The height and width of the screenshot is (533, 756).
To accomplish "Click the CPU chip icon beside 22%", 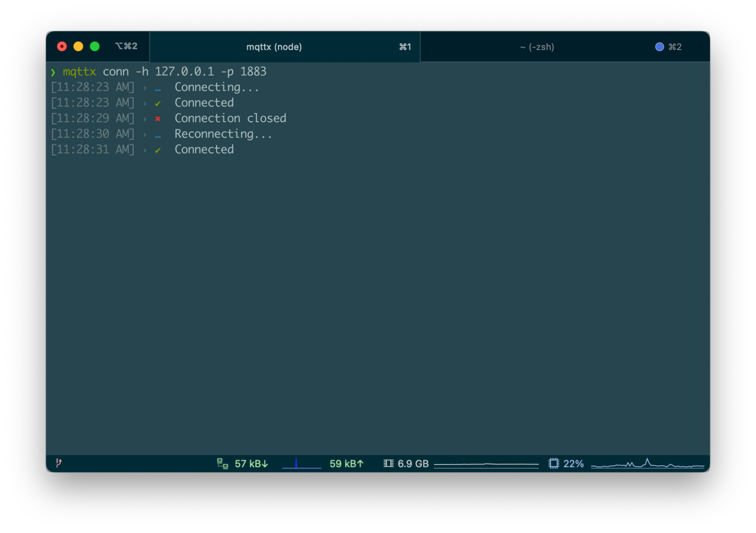I will [x=554, y=463].
